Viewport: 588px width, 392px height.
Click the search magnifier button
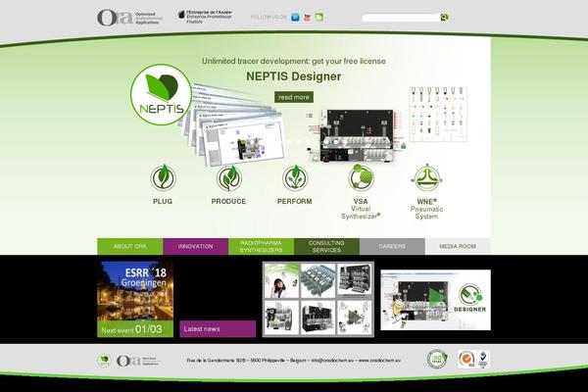(x=444, y=18)
